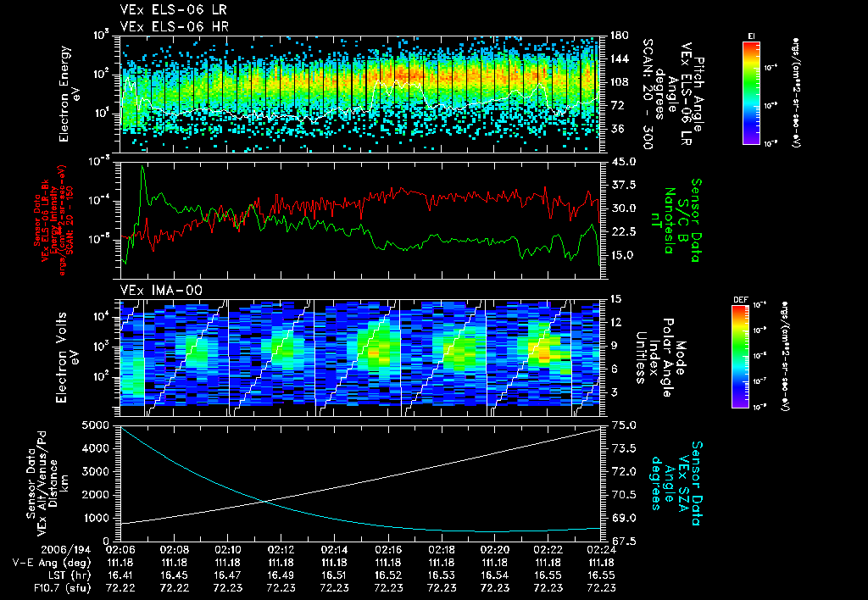This screenshot has width=868, height=600.
Task: Click the 'Electron Volts eV' axis label
Action: [x=67, y=357]
